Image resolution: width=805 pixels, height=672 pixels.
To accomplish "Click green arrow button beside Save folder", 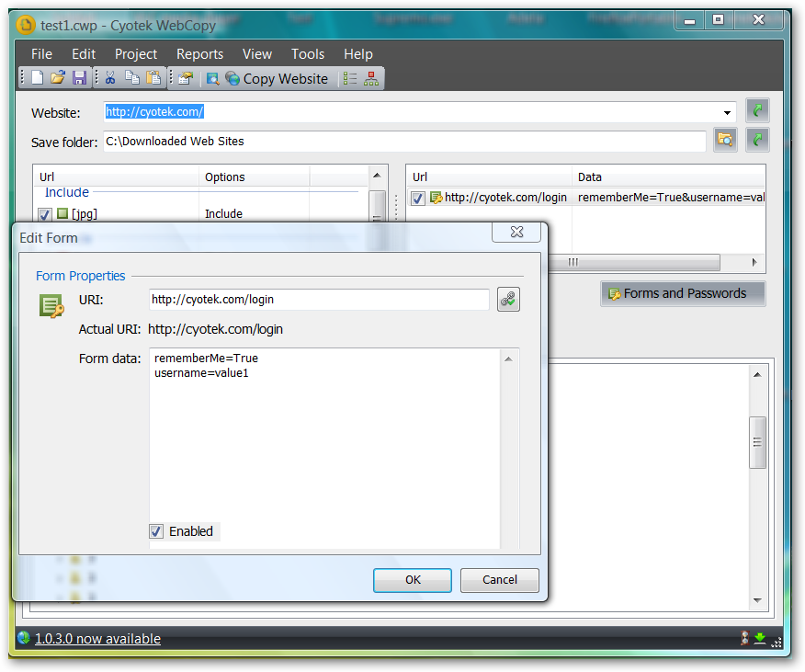I will (x=757, y=140).
